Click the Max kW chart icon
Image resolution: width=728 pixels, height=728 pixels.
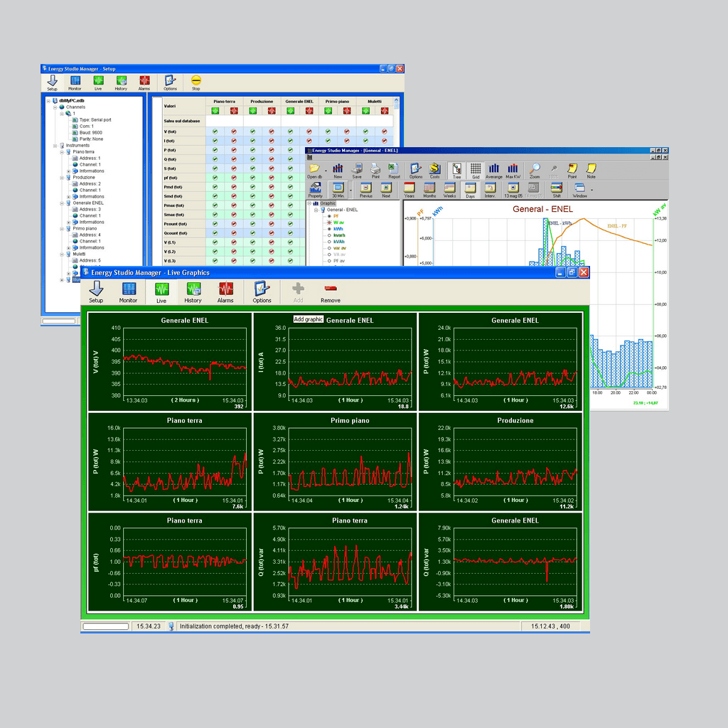coord(513,168)
